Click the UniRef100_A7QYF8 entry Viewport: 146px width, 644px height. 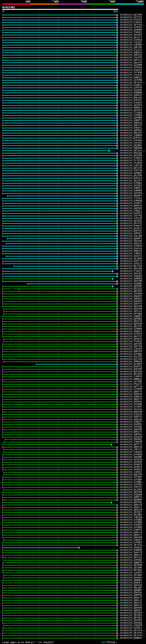click(x=131, y=27)
